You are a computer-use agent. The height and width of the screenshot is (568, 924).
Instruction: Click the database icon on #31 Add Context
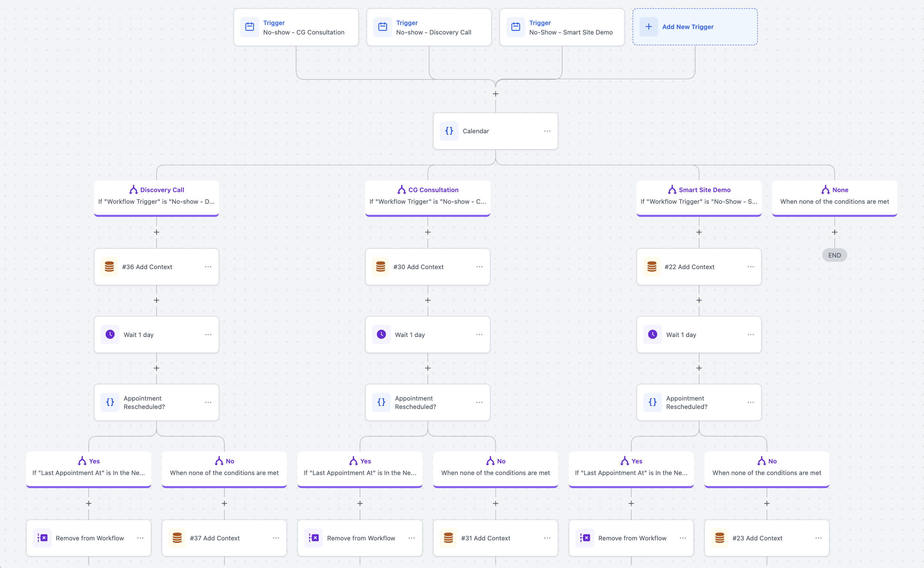pyautogui.click(x=449, y=538)
